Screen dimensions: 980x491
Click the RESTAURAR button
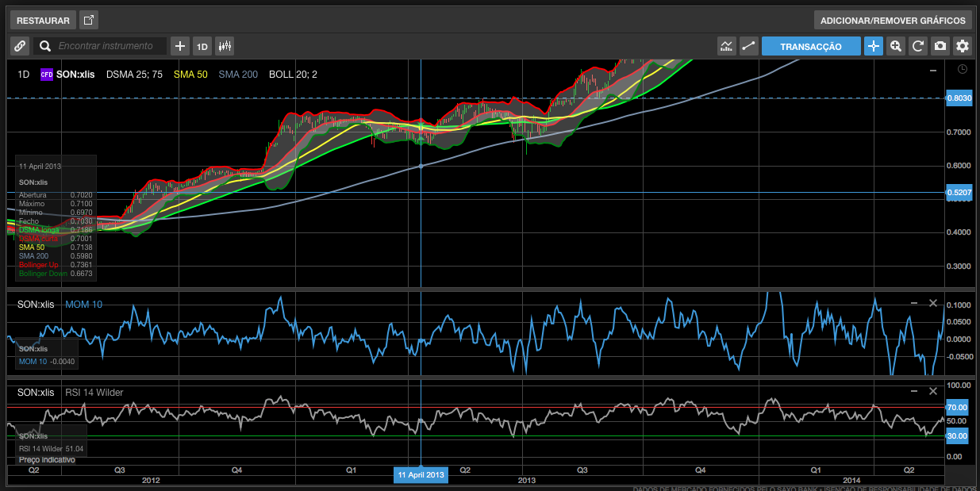(43, 20)
